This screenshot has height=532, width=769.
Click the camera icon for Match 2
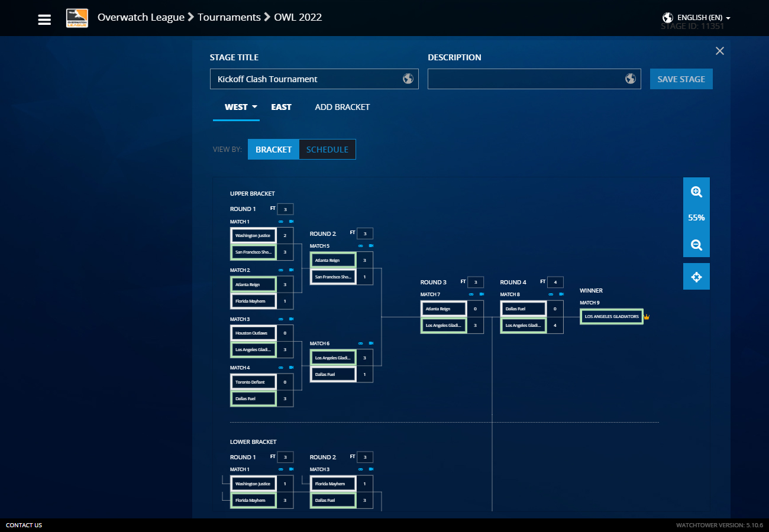click(x=291, y=270)
